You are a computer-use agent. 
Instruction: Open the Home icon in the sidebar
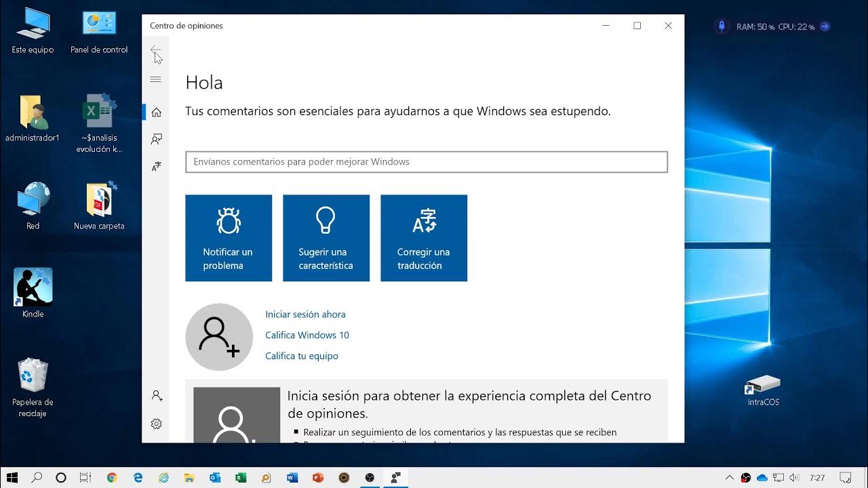pos(156,113)
